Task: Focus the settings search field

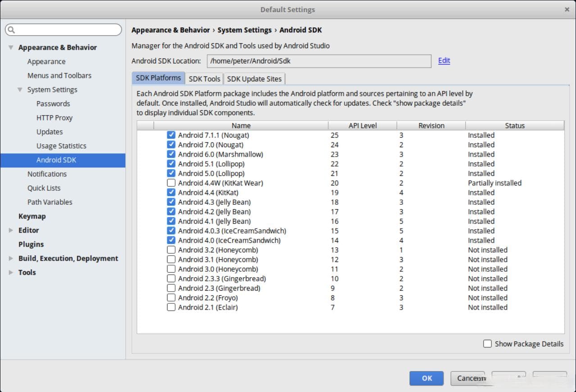Action: [x=63, y=30]
